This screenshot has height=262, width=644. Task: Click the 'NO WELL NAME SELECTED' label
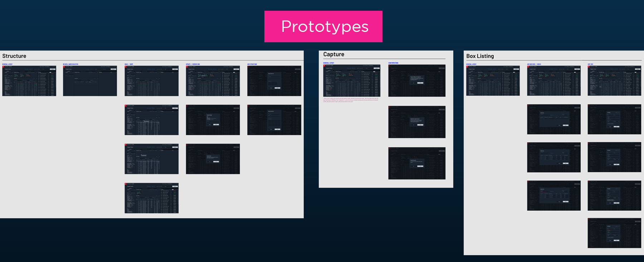point(70,64)
